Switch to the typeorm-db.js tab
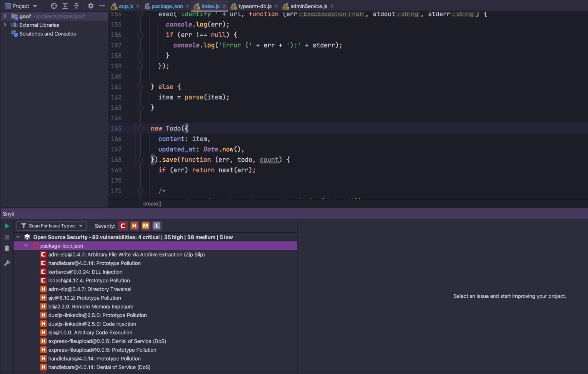The image size is (588, 374). [x=255, y=6]
